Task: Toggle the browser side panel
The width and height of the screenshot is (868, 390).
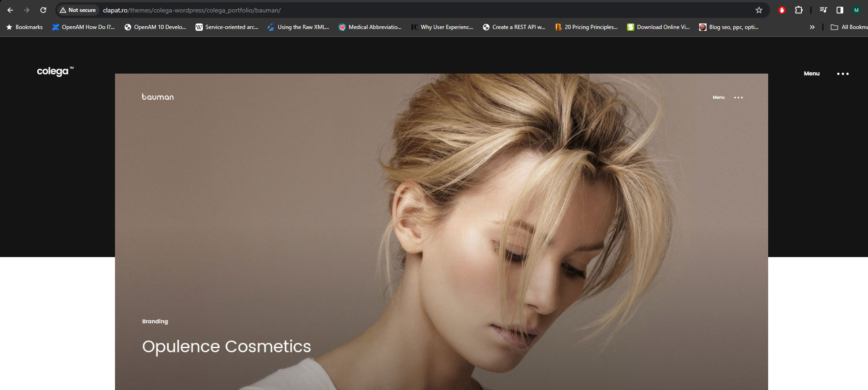Action: click(840, 10)
